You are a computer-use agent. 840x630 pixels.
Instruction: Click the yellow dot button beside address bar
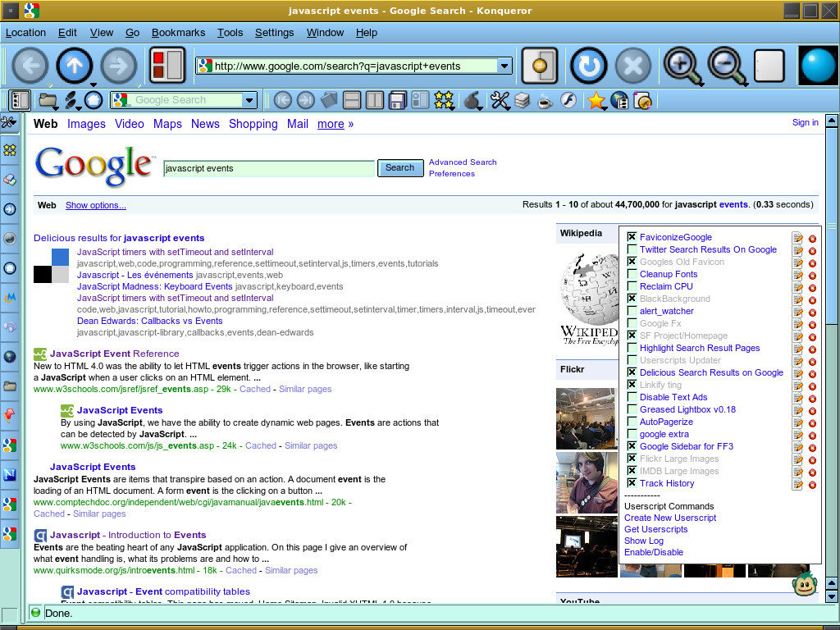(540, 66)
